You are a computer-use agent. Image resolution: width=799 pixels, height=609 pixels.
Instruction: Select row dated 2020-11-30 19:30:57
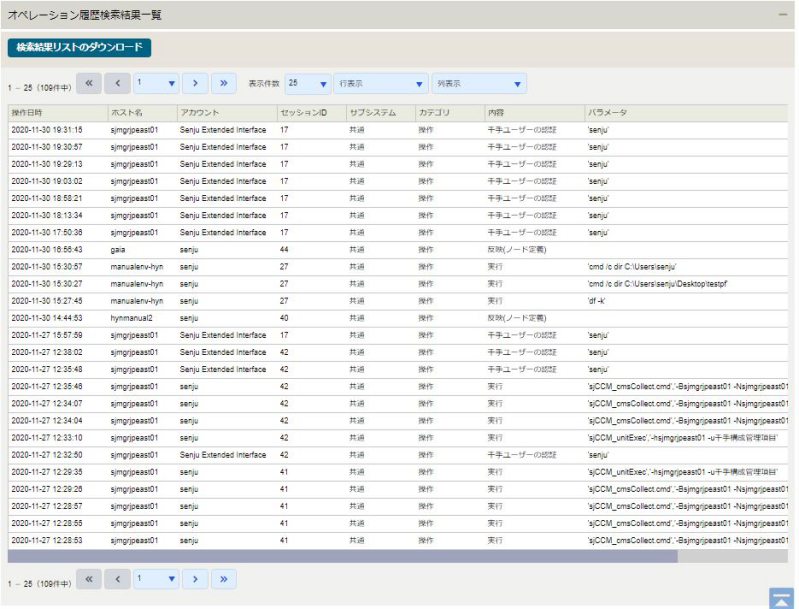pyautogui.click(x=398, y=147)
